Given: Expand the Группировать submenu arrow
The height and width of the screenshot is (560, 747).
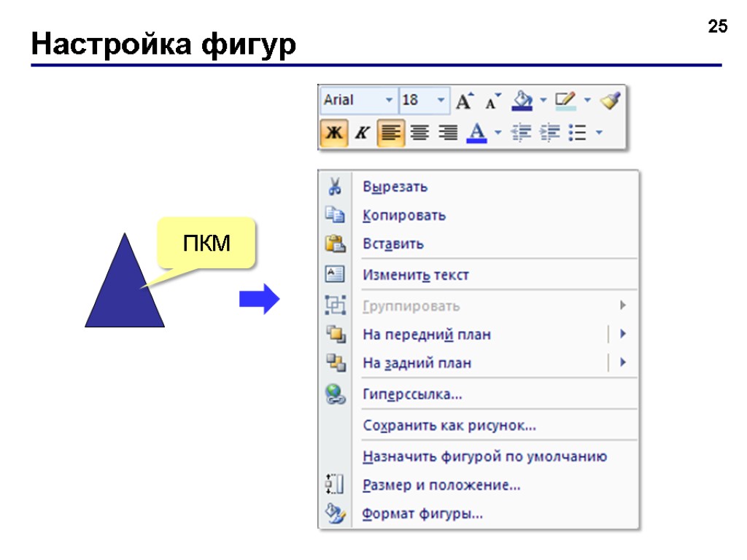Looking at the screenshot, I should click(623, 306).
